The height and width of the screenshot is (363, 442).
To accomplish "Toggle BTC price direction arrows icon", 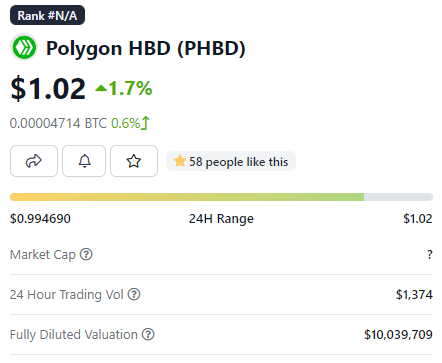I will pyautogui.click(x=145, y=123).
